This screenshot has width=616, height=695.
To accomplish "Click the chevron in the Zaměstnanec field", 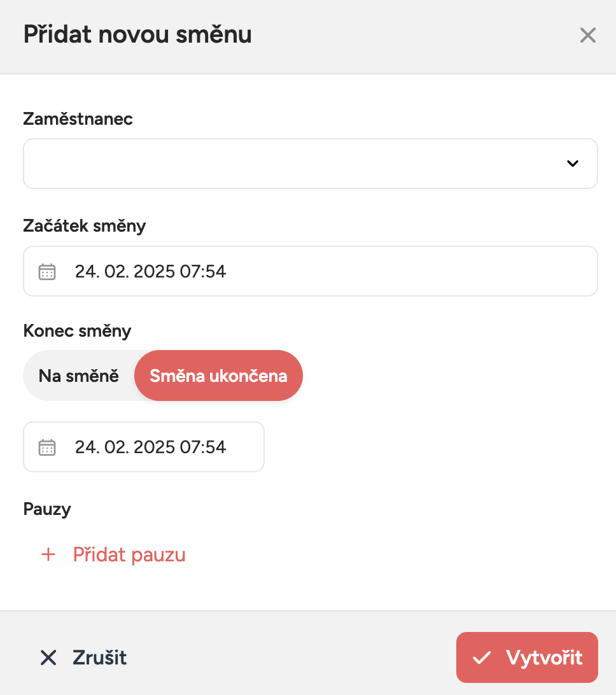I will [572, 164].
